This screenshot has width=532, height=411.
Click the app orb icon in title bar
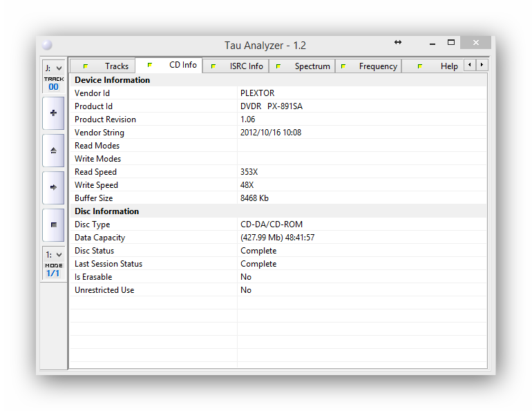coord(47,46)
